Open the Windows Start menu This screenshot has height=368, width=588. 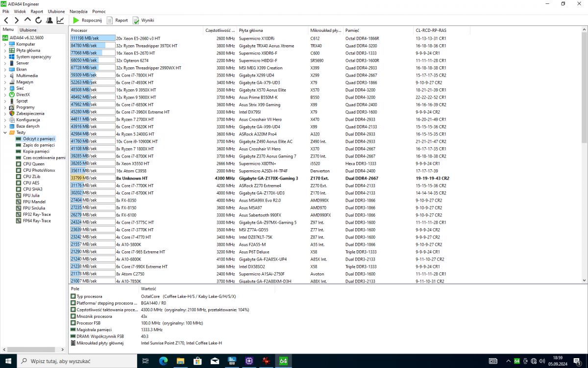coord(8,361)
